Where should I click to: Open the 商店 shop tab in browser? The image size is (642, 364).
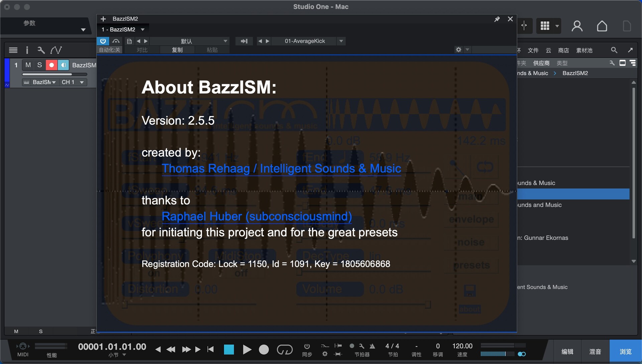tap(563, 50)
